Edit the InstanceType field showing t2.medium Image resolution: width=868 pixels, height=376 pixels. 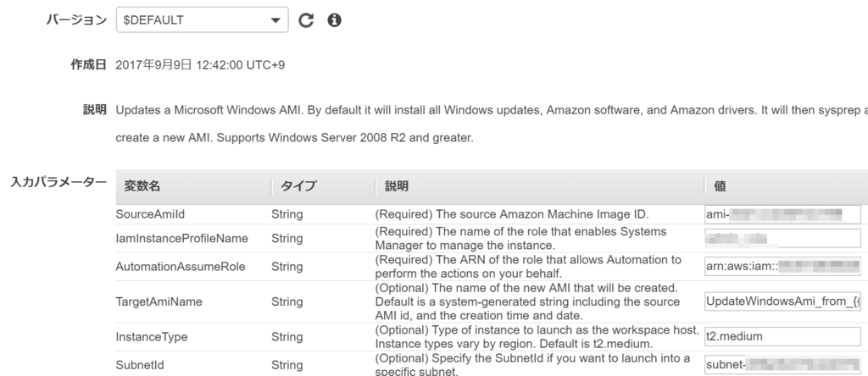point(782,336)
